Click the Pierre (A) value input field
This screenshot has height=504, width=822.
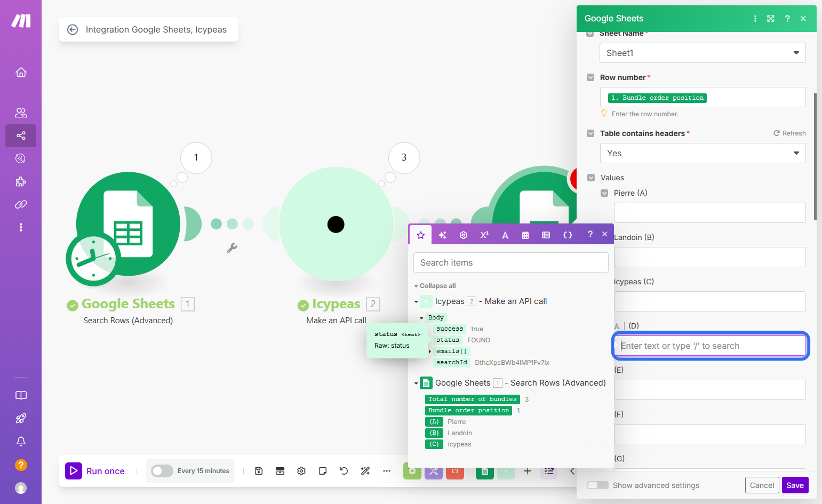click(709, 213)
